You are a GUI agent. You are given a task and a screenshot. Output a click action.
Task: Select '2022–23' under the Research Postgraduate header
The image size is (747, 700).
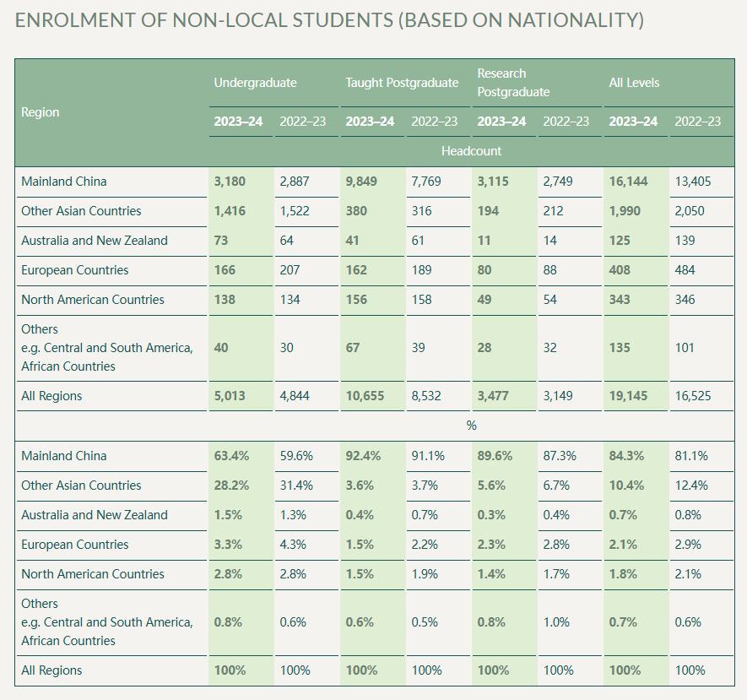tap(566, 122)
